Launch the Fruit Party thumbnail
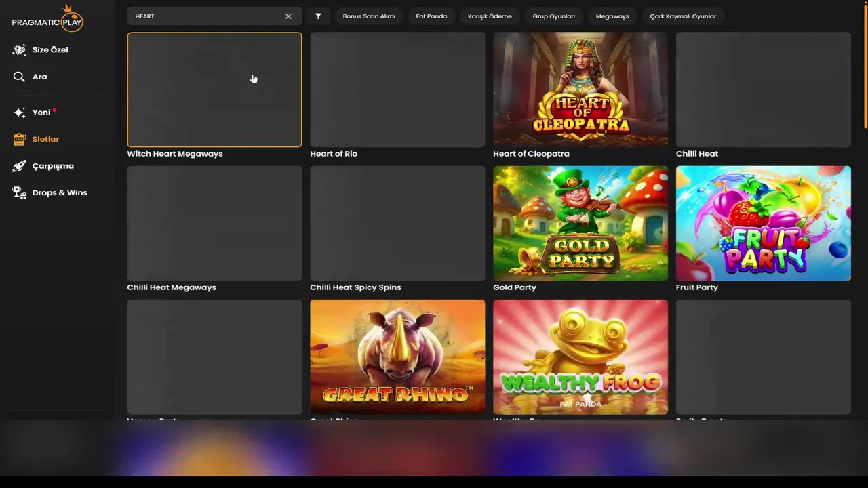Image resolution: width=868 pixels, height=488 pixels. [x=764, y=223]
